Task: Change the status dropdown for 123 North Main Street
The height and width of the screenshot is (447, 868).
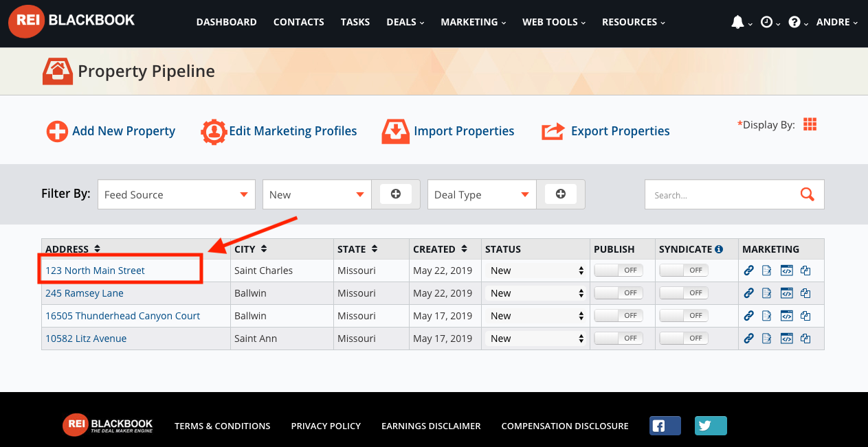Action: click(536, 271)
